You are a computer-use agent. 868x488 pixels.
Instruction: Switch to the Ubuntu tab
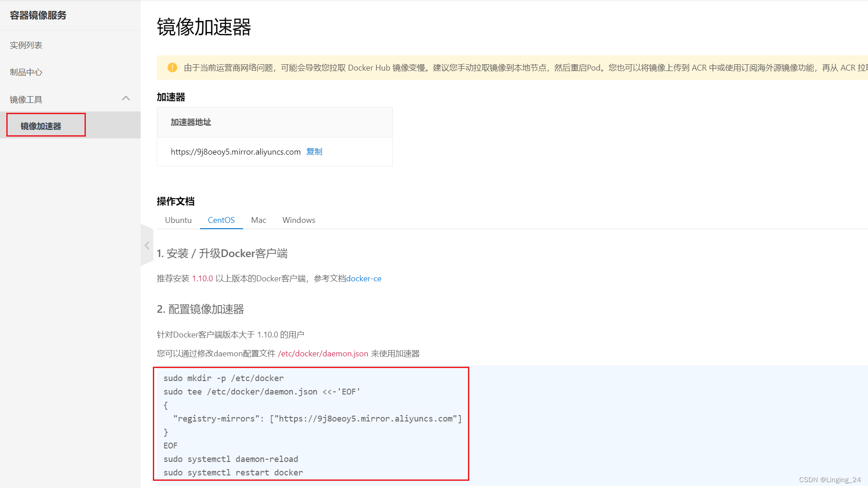(x=178, y=220)
